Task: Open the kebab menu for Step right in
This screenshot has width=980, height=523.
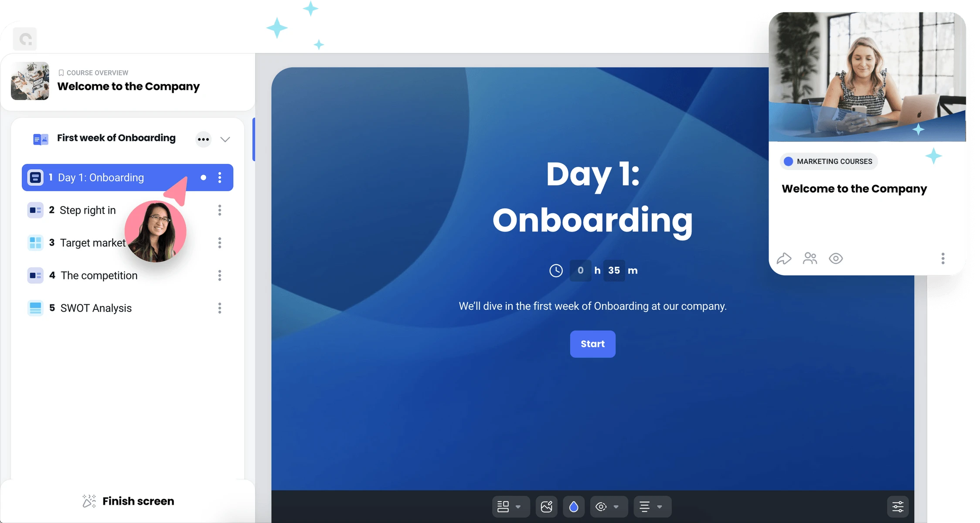Action: point(220,210)
